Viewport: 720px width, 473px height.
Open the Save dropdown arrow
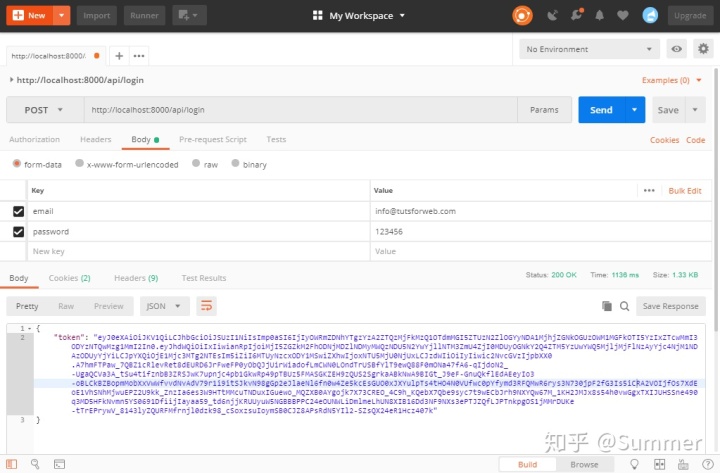695,110
